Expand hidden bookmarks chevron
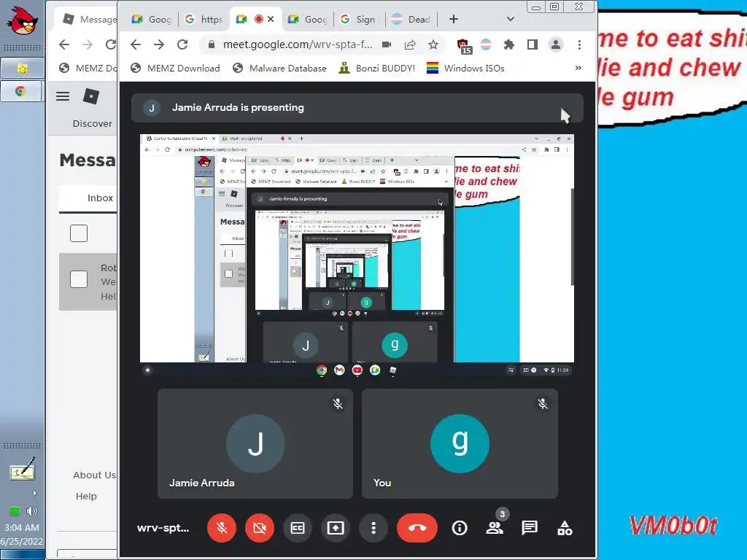Image resolution: width=747 pixels, height=560 pixels. 578,68
